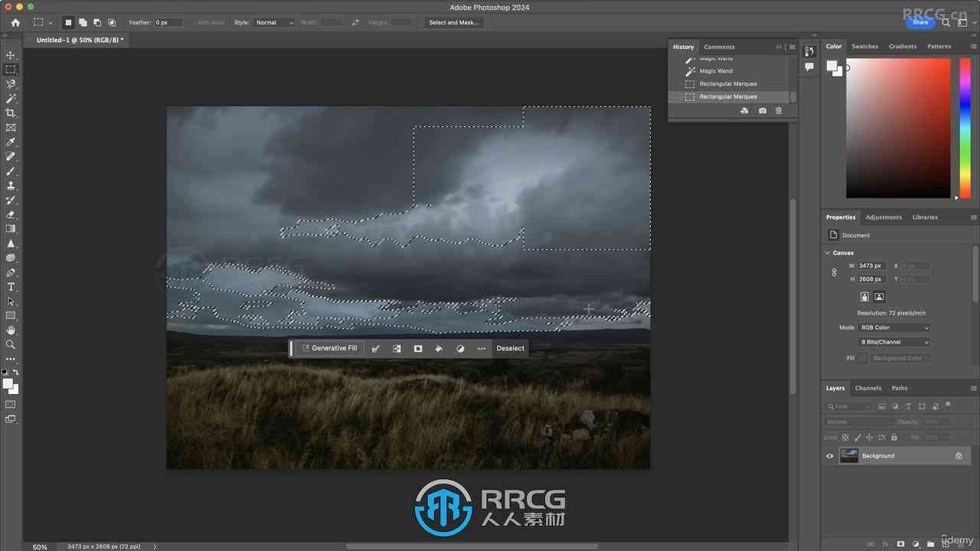
Task: Select the Lasso tool
Action: (x=11, y=84)
